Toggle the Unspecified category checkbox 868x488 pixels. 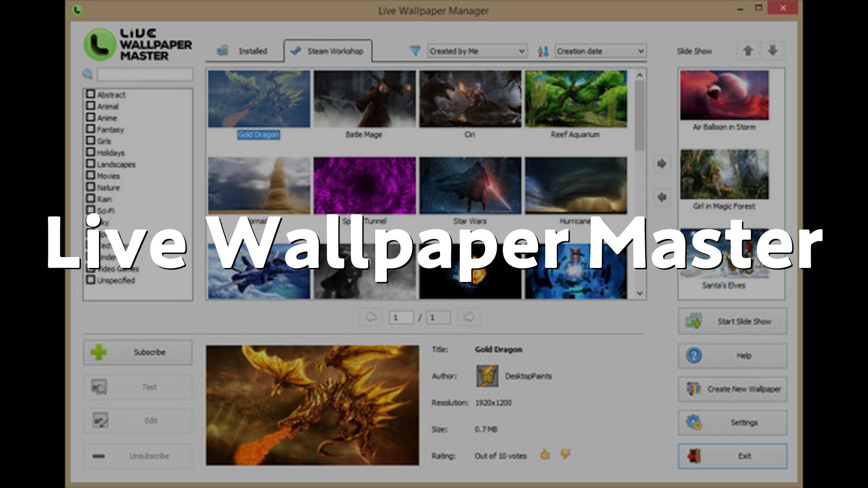coord(90,280)
